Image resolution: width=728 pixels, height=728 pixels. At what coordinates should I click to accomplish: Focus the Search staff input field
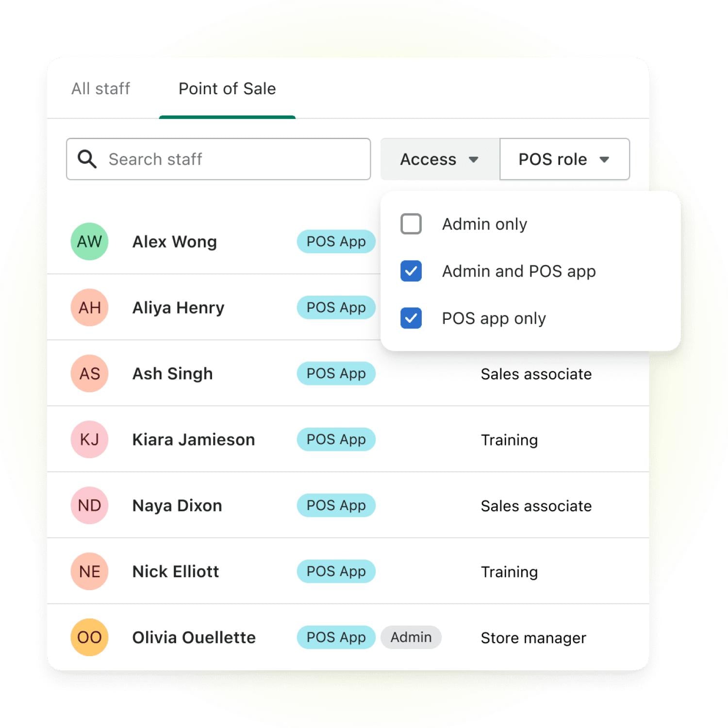[x=233, y=159]
